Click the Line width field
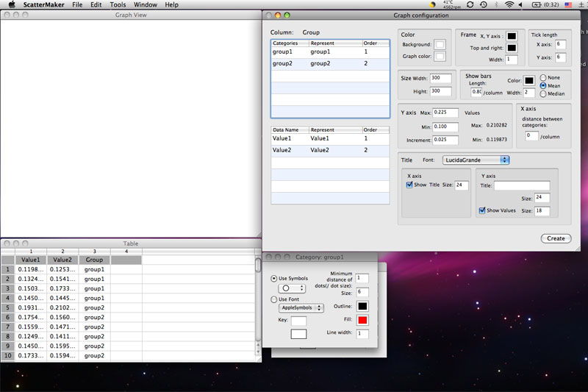This screenshot has height=392, width=588. coord(362,333)
